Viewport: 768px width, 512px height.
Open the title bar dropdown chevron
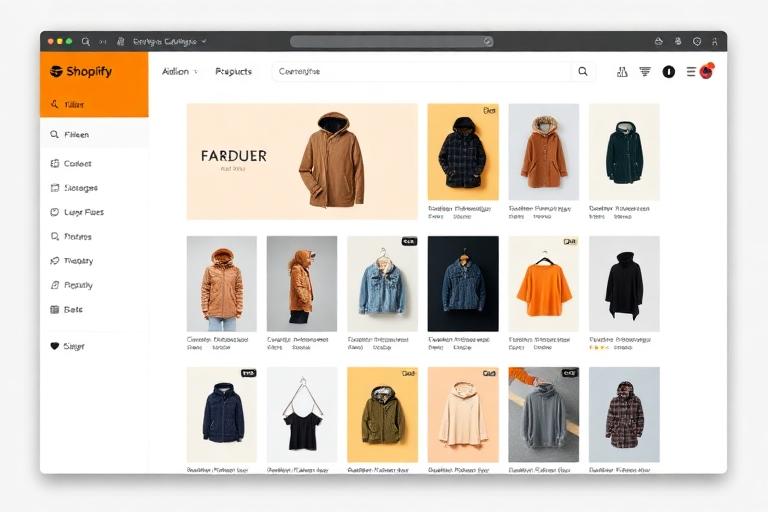point(204,41)
